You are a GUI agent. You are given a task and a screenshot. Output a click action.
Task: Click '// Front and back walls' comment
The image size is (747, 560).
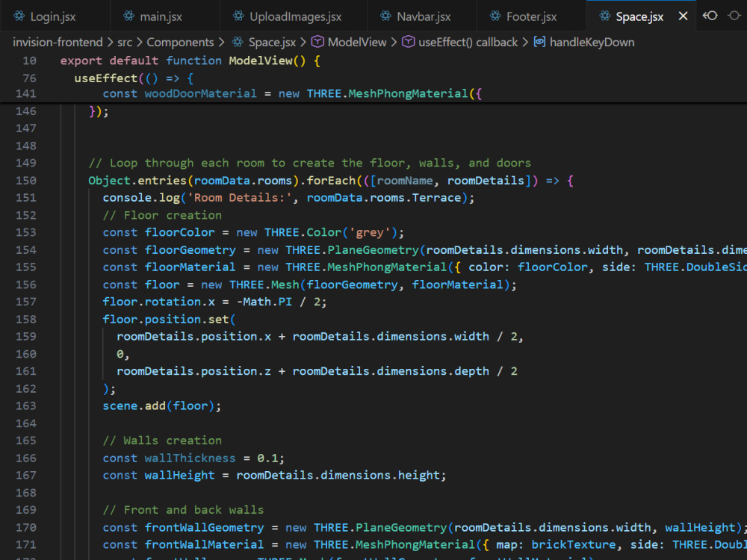click(183, 510)
